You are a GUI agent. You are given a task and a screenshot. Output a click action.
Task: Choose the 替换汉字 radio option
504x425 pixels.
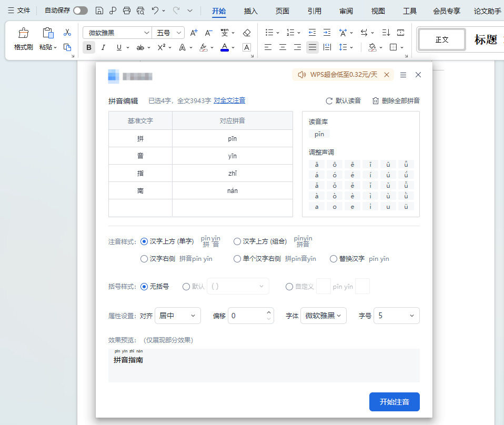tap(334, 259)
